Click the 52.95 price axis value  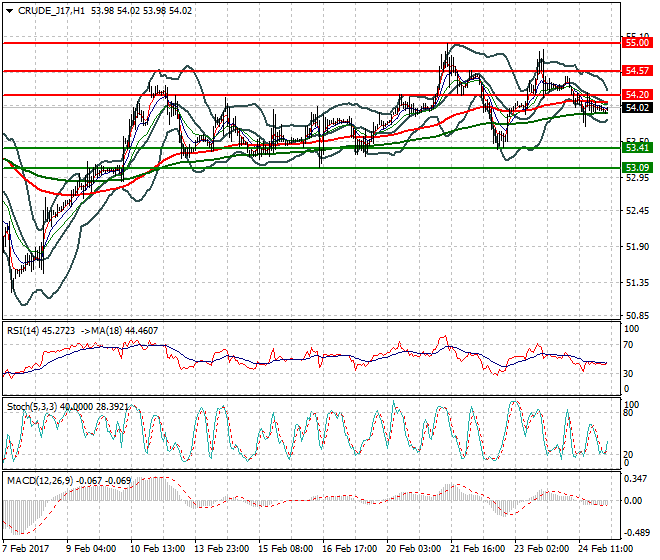[x=637, y=178]
